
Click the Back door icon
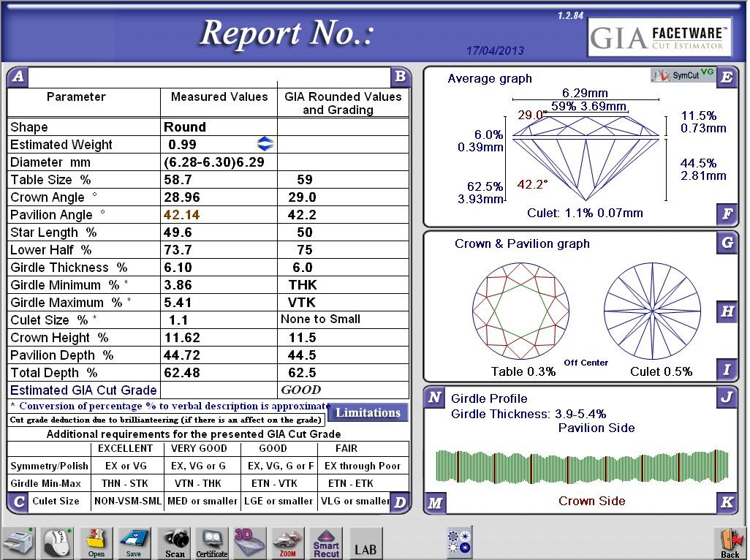point(728,540)
